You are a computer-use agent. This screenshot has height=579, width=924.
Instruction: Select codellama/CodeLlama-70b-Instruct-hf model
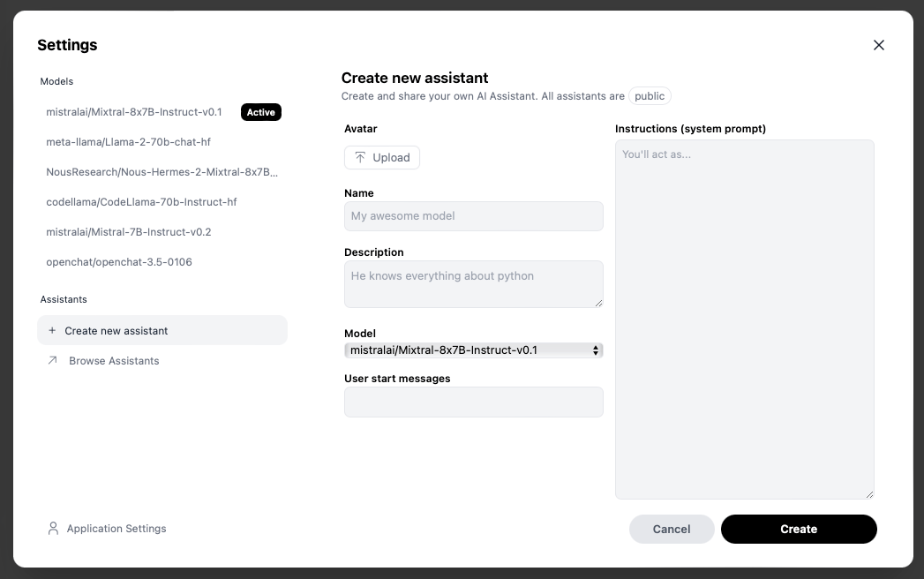point(141,202)
